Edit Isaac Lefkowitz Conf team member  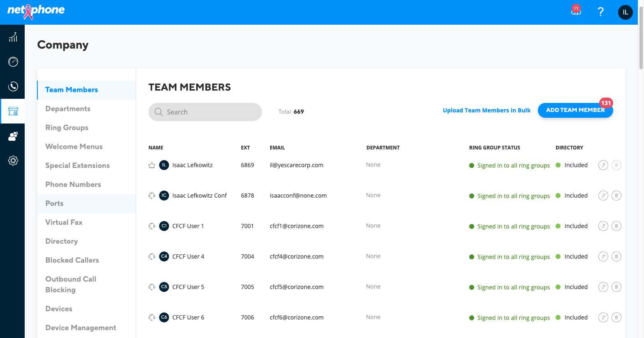point(603,196)
